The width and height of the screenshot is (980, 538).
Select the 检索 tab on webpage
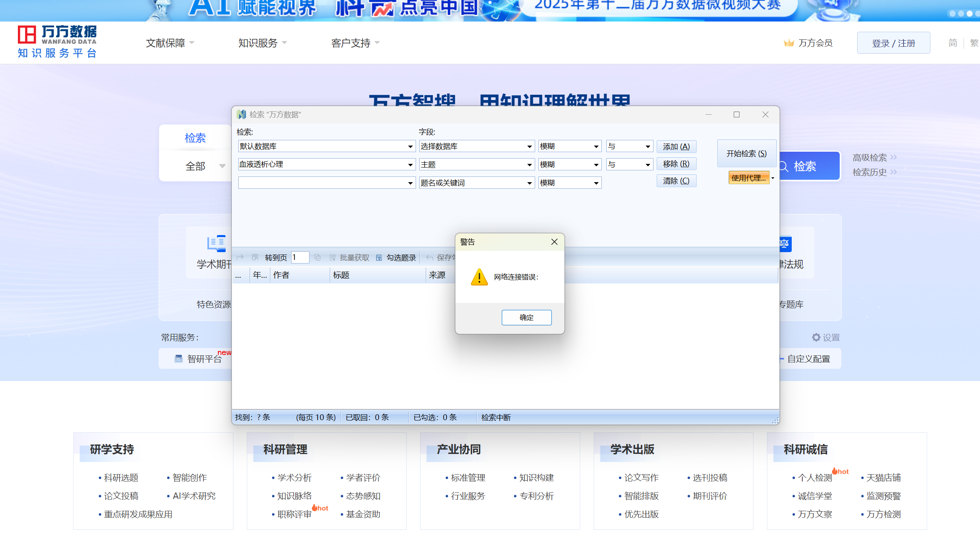coord(195,138)
